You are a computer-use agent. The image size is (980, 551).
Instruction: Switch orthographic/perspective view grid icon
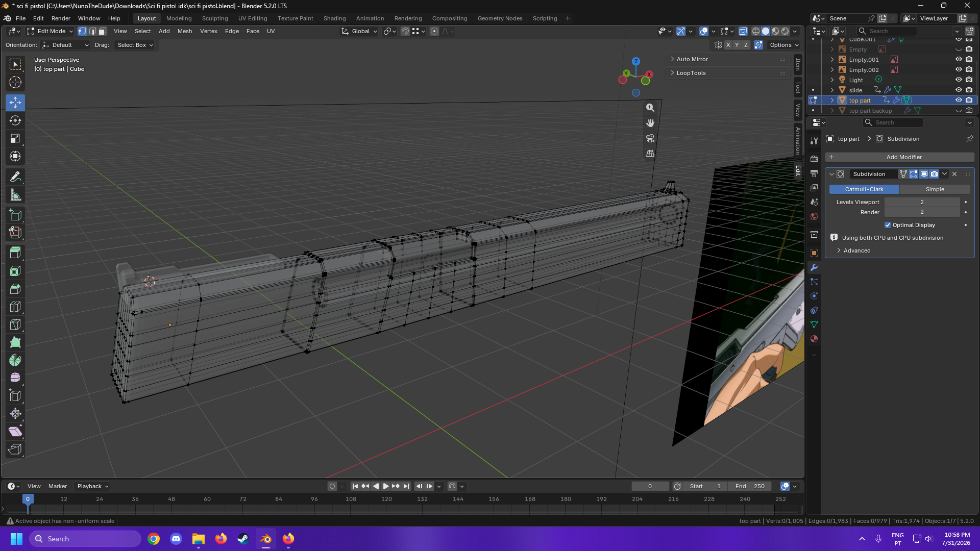(650, 153)
